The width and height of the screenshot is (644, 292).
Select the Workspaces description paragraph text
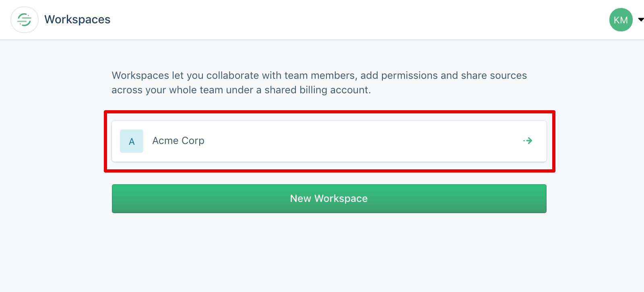pos(319,82)
